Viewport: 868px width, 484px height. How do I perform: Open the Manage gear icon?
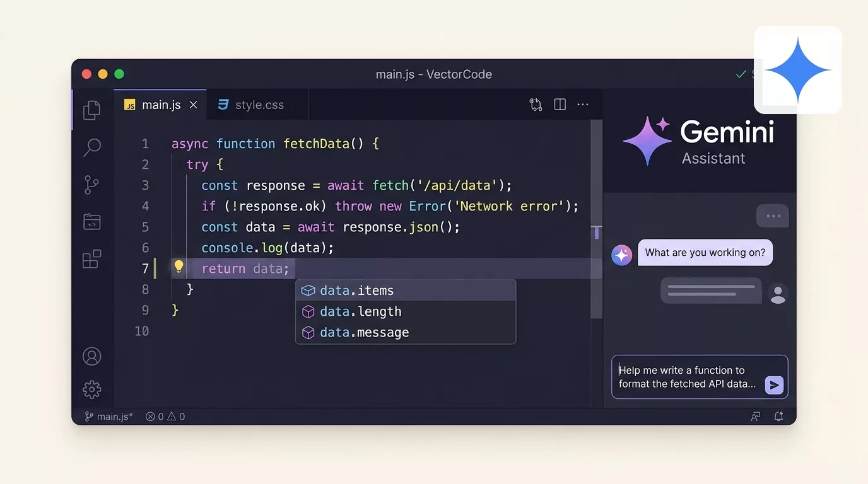coord(92,389)
